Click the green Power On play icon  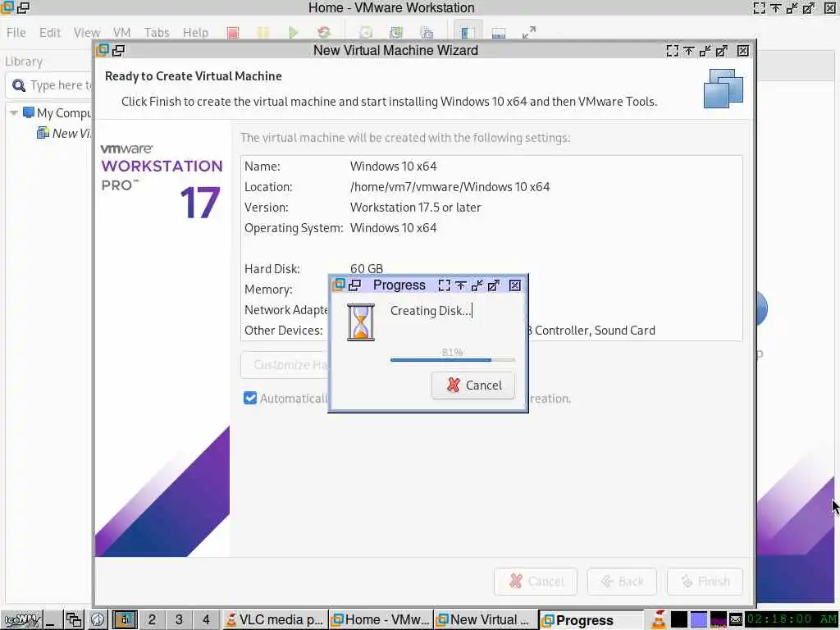coord(293,33)
